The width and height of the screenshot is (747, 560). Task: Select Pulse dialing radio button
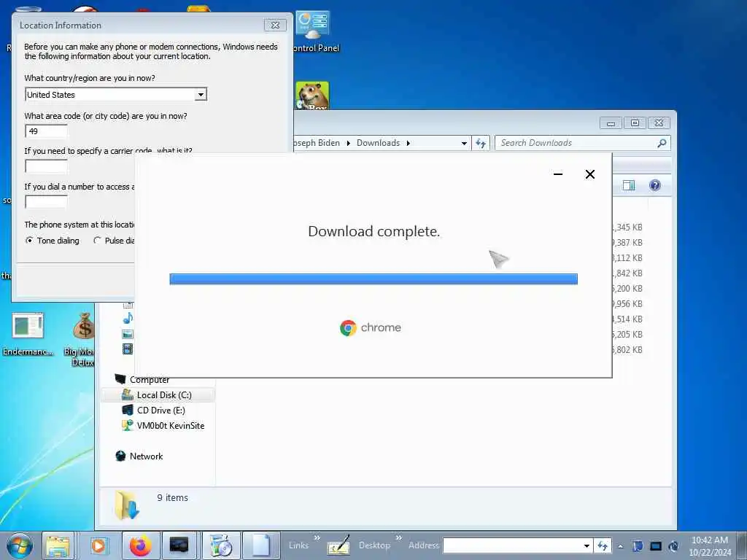point(97,241)
